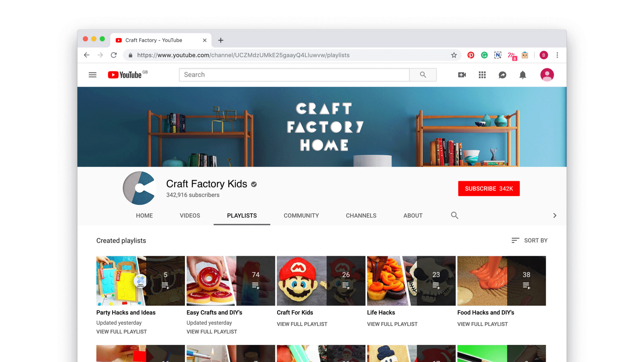The image size is (644, 362).
Task: View full playlist for Easy Crafts and DIY's
Action: pyautogui.click(x=212, y=331)
